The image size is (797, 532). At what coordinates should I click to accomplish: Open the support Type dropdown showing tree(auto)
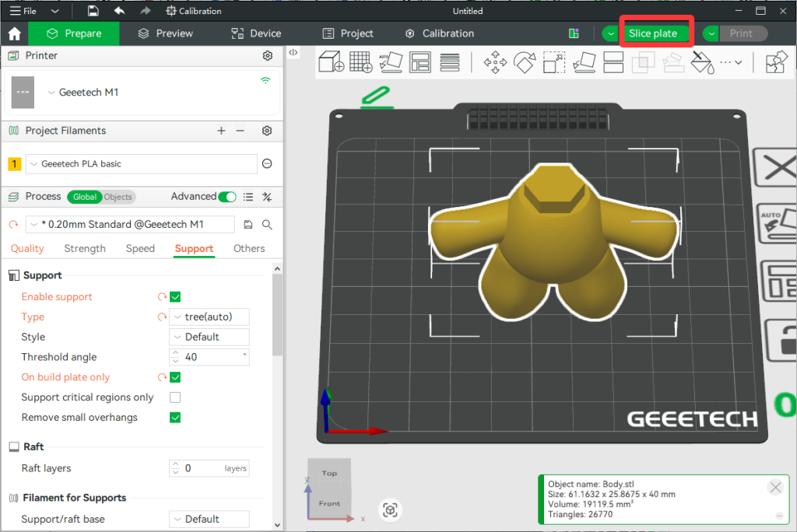coord(209,317)
